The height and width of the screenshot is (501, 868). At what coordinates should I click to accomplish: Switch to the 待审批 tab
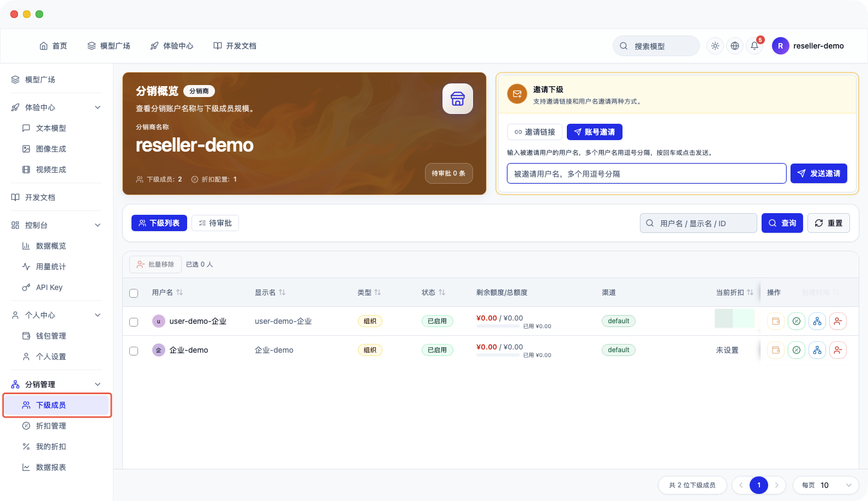(215, 223)
